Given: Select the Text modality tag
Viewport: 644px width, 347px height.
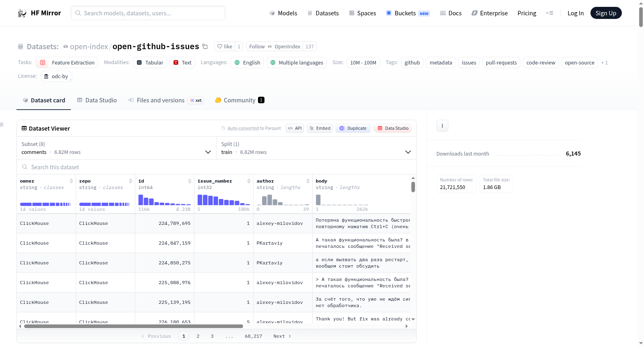Looking at the screenshot, I should point(182,62).
